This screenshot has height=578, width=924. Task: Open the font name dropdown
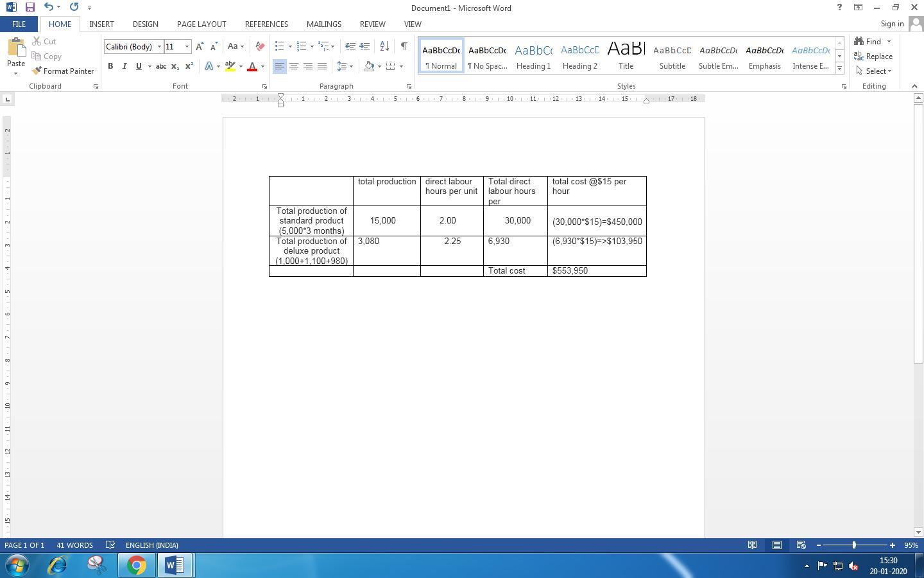[159, 46]
